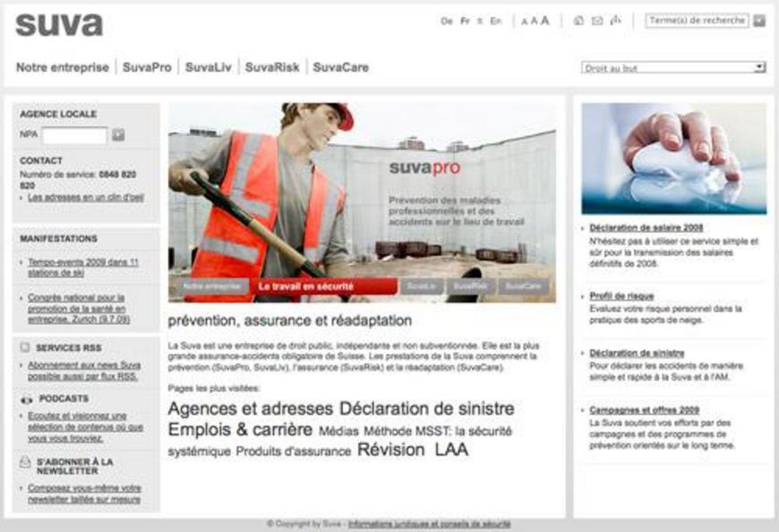The width and height of the screenshot is (779, 532).
Task: Click the Numéro de service 0848 820 820 text
Action: pos(78,180)
